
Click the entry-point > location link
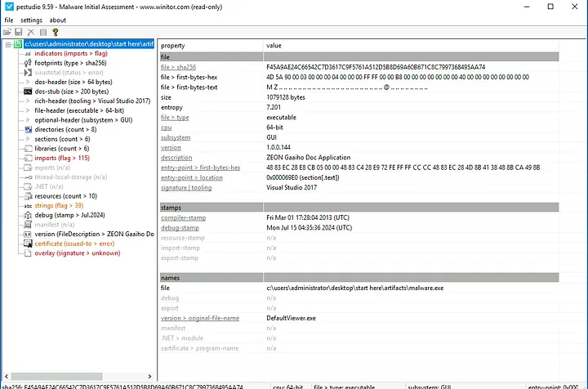tap(192, 178)
